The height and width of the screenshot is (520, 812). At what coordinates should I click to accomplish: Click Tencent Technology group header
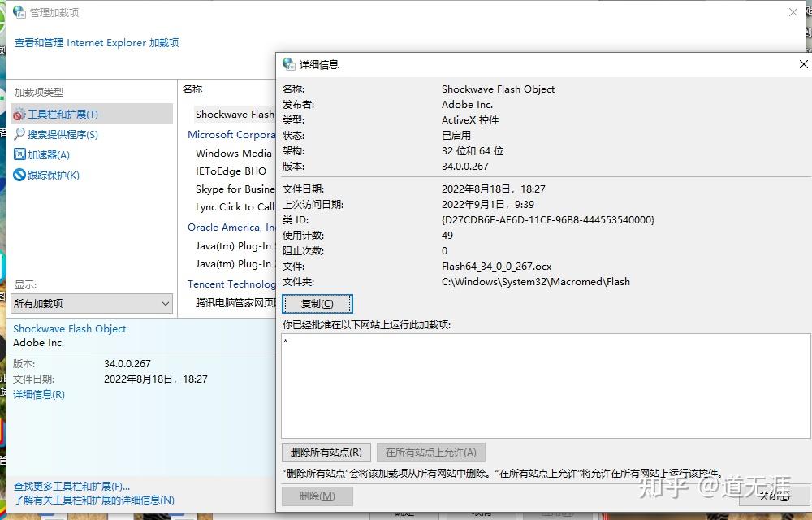click(231, 284)
